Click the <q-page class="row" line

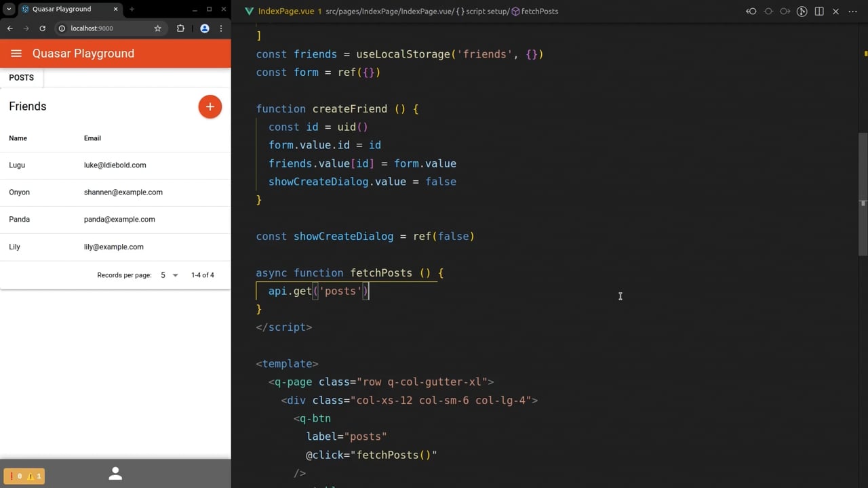[x=381, y=382]
